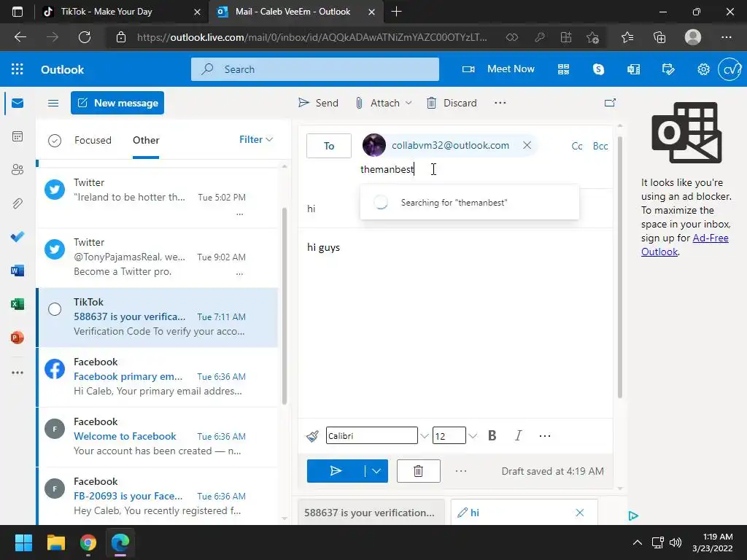747x560 pixels.
Task: Launch Excel from the left sidebar
Action: (18, 304)
